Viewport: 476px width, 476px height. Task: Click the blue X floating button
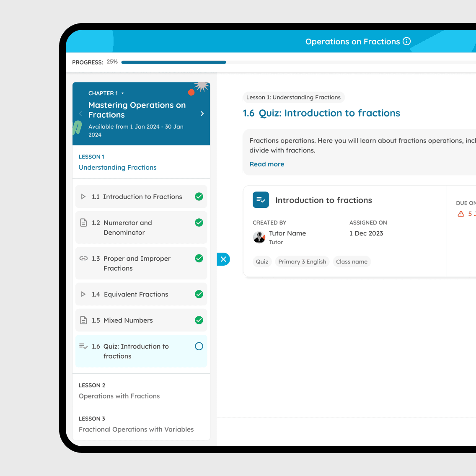tap(223, 259)
